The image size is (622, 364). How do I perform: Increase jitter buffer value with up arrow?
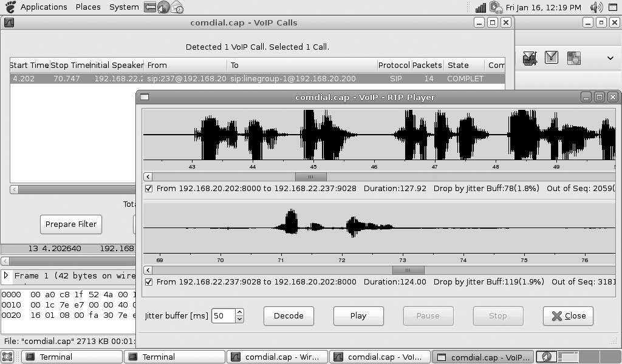pyautogui.click(x=239, y=312)
